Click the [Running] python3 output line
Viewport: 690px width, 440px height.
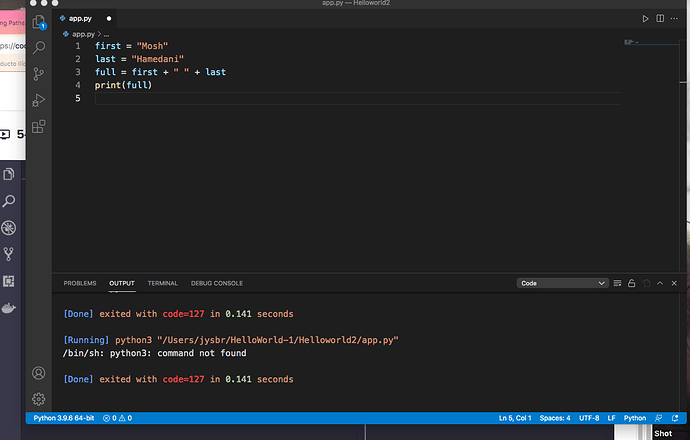[231, 340]
